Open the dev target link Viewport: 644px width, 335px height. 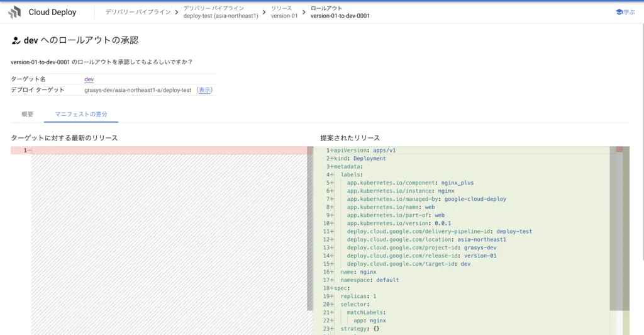click(89, 79)
